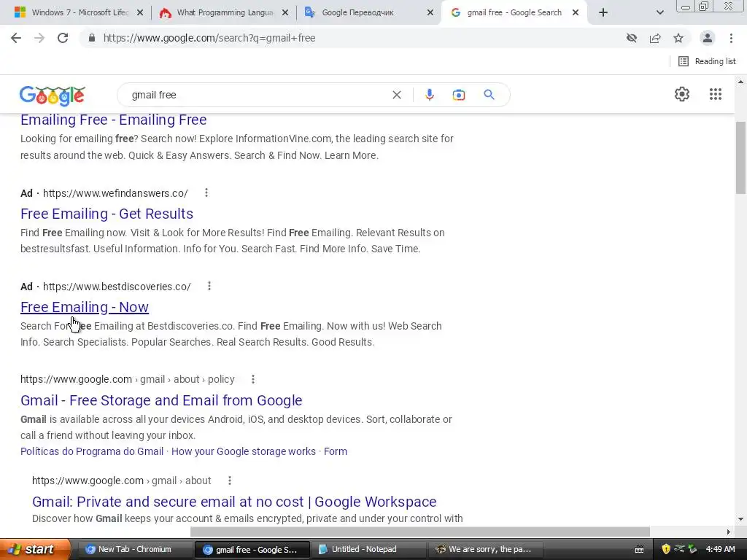Open Políticas do Programa do Gmail link
The width and height of the screenshot is (747, 560).
(x=92, y=451)
